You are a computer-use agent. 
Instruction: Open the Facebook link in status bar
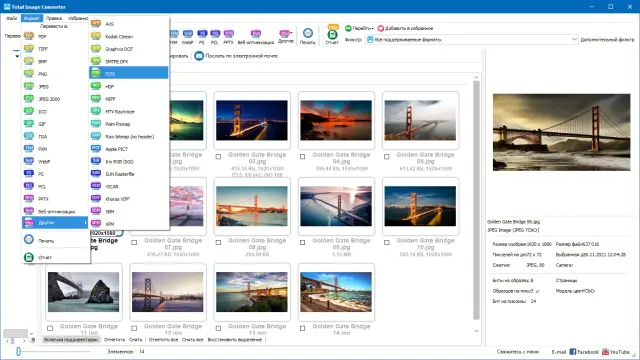[x=584, y=352]
